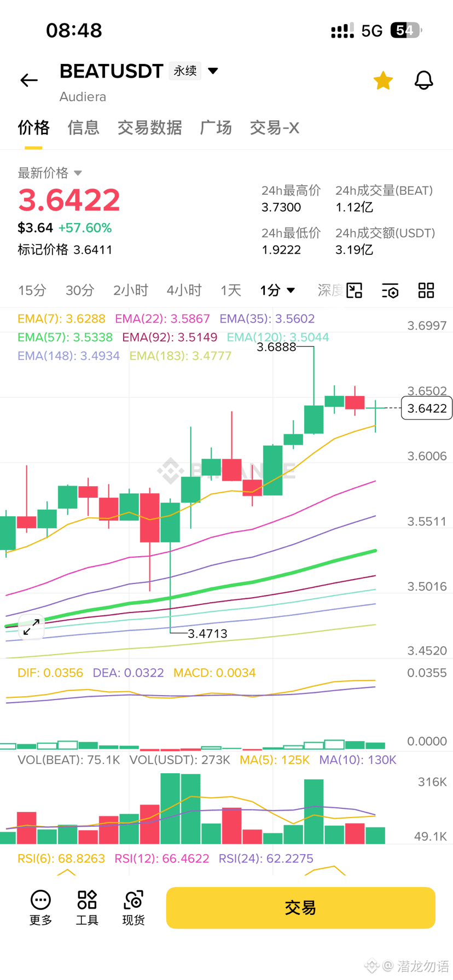
Task: Click the EMA(92): 3.5149 legend label
Action: 170,337
